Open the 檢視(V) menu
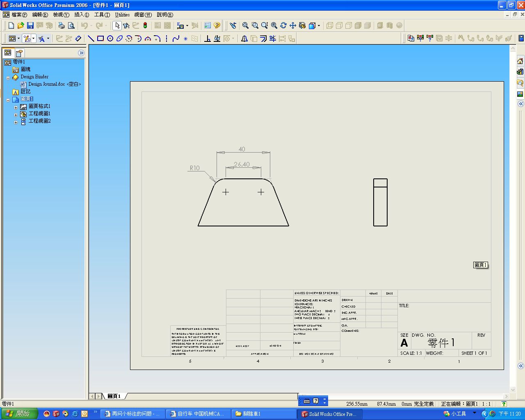 pos(61,15)
